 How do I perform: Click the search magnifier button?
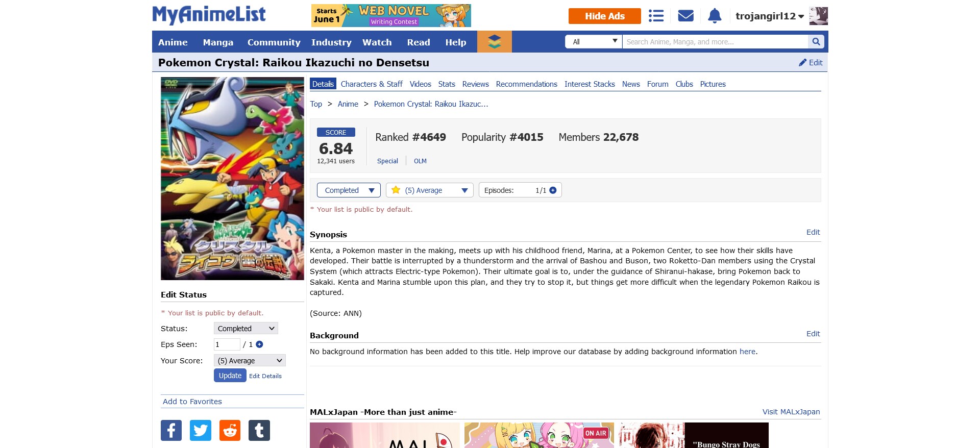(x=816, y=42)
